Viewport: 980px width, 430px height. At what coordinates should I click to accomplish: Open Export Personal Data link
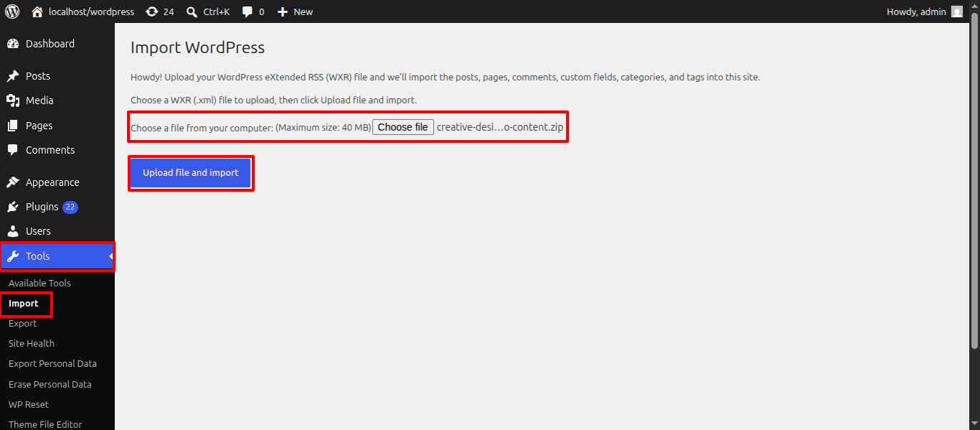[x=52, y=364]
